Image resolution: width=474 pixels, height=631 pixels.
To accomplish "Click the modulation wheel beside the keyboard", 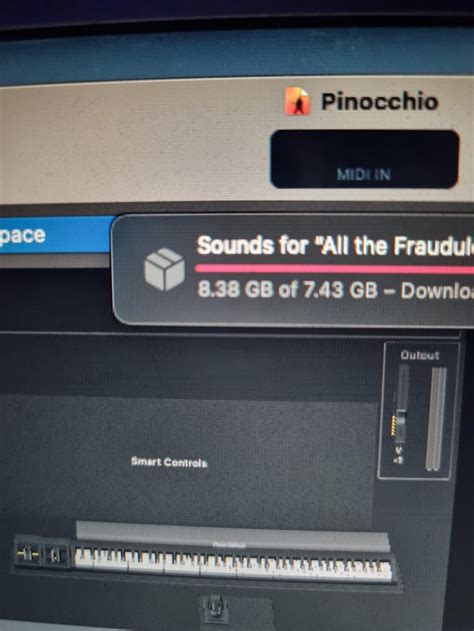I will tap(56, 555).
